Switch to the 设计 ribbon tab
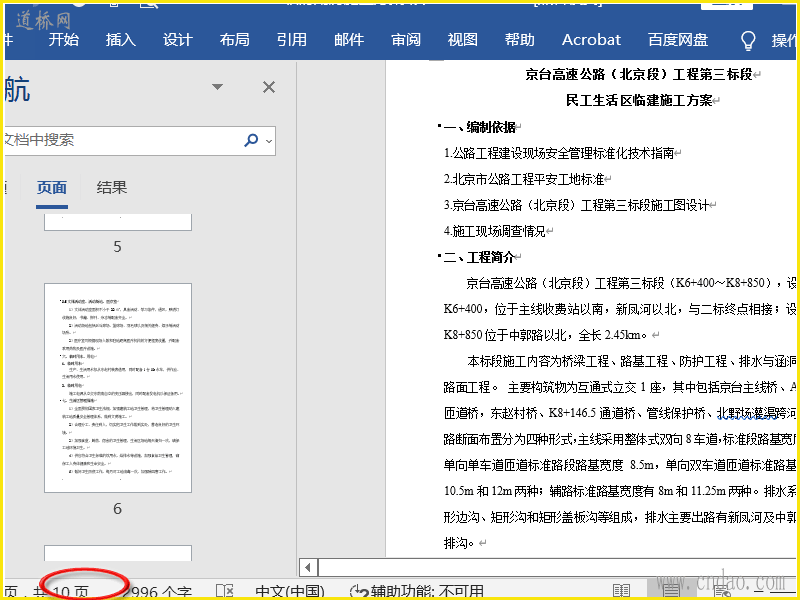800x600 pixels. click(x=178, y=40)
